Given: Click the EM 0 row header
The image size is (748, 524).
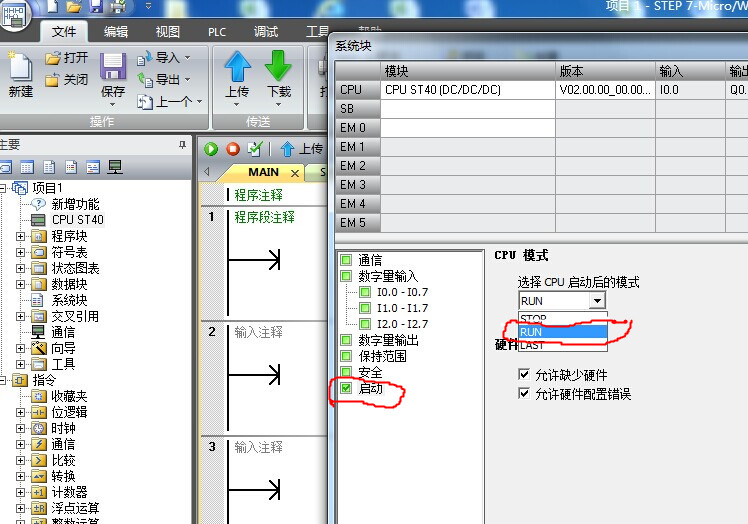Looking at the screenshot, I should click(x=357, y=128).
